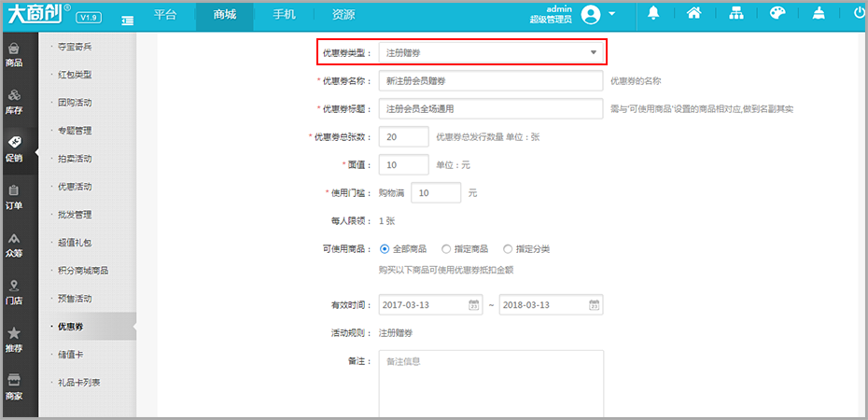868x420 pixels.
Task: Open the 推荐 sidebar section
Action: (x=14, y=341)
